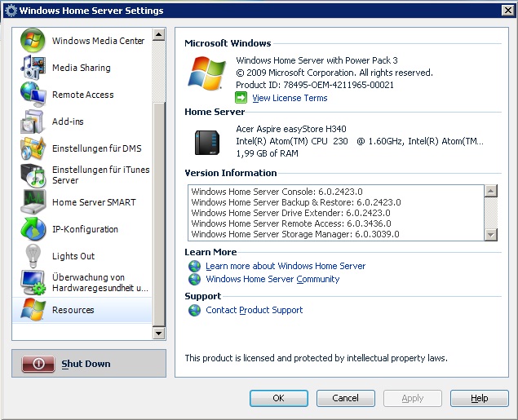Screen dimensions: 518x420
Task: Click the Apply button
Action: point(413,398)
